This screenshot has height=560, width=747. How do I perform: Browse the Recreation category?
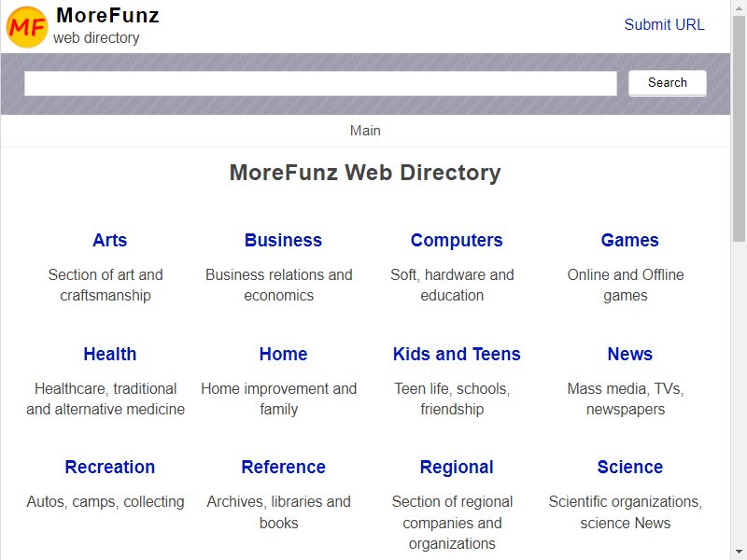click(x=109, y=467)
